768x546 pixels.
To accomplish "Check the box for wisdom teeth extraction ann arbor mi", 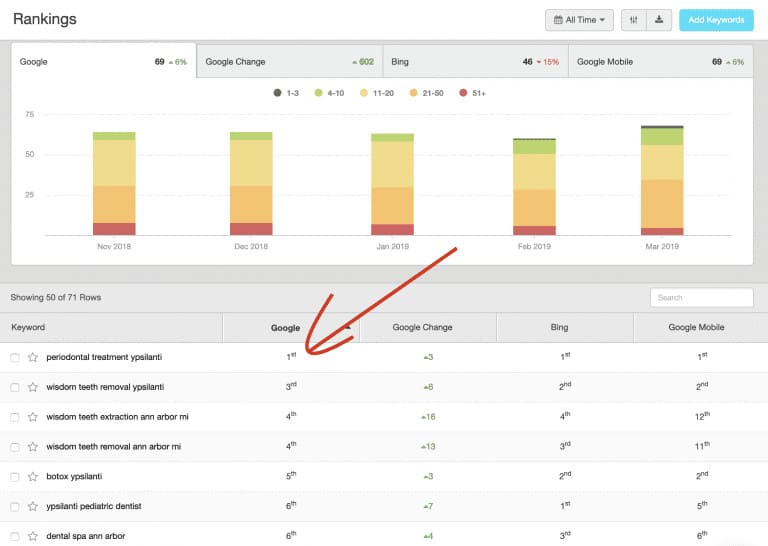I will 15,417.
